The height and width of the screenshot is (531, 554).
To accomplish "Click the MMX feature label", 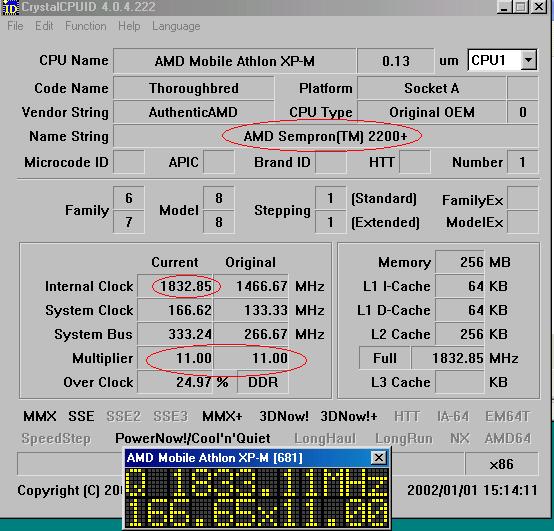I will coord(40,416).
